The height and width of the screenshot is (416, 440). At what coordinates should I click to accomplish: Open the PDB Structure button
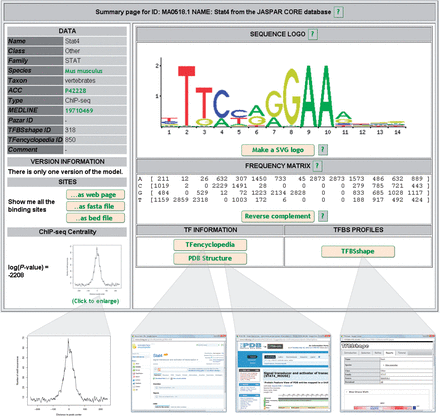point(210,258)
